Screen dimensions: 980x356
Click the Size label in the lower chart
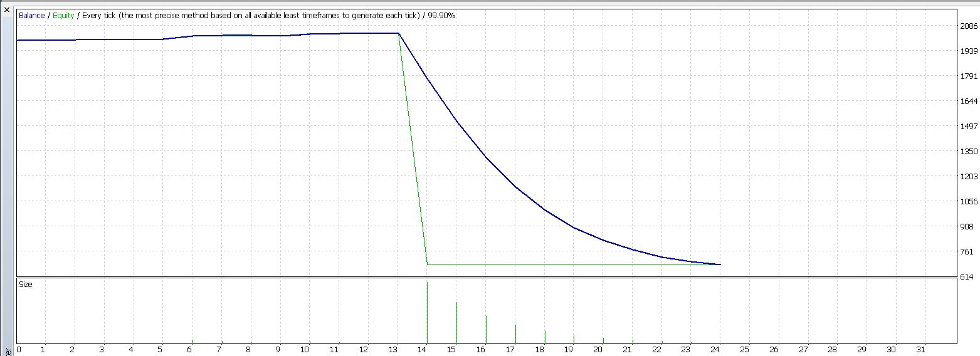point(25,285)
